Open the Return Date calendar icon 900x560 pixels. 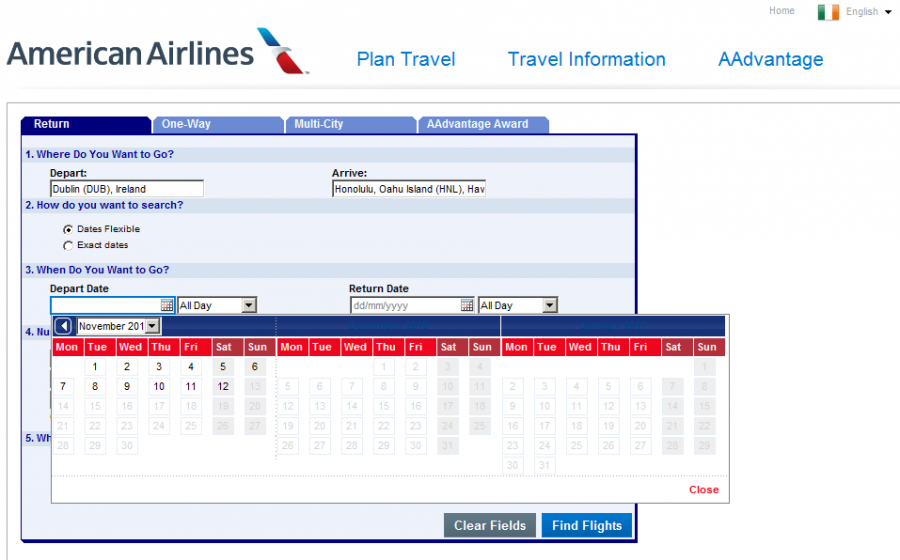pos(467,305)
